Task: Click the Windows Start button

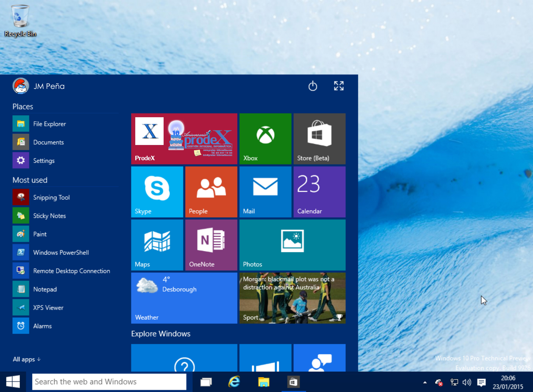Action: [13, 382]
